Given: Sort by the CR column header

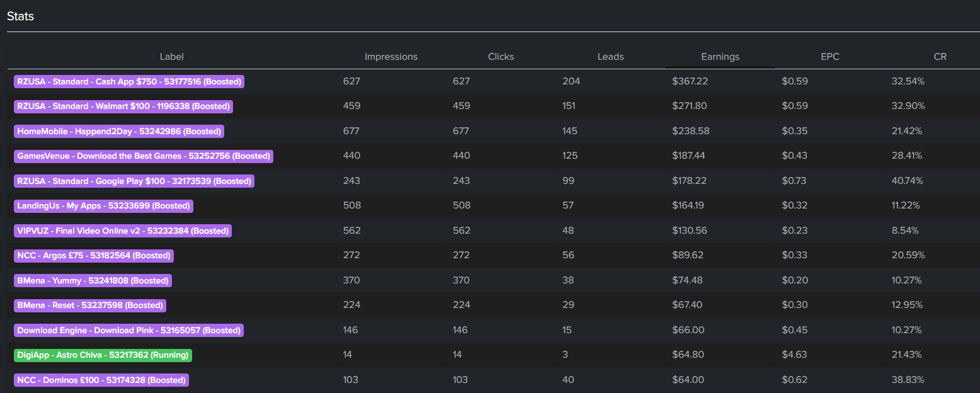Looking at the screenshot, I should (940, 57).
